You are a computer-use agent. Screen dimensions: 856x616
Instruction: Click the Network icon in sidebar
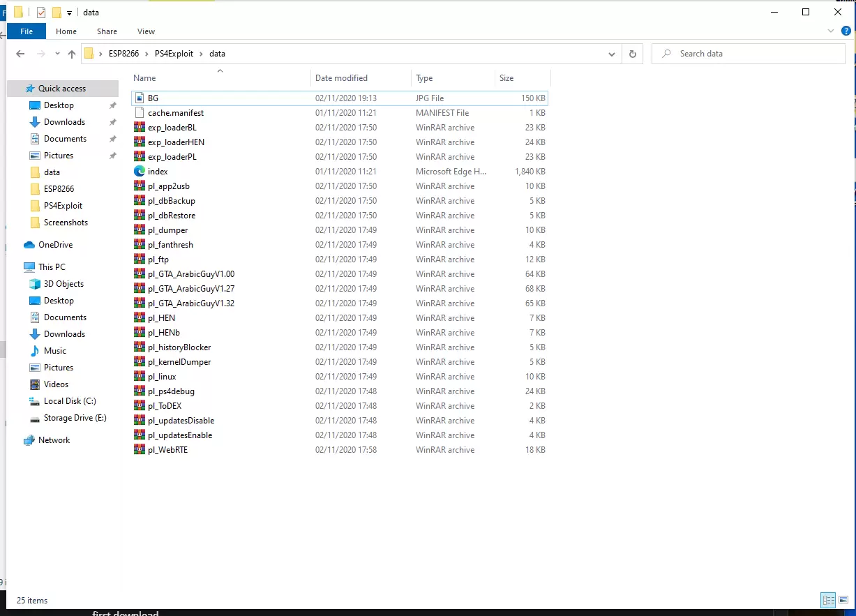coord(29,440)
